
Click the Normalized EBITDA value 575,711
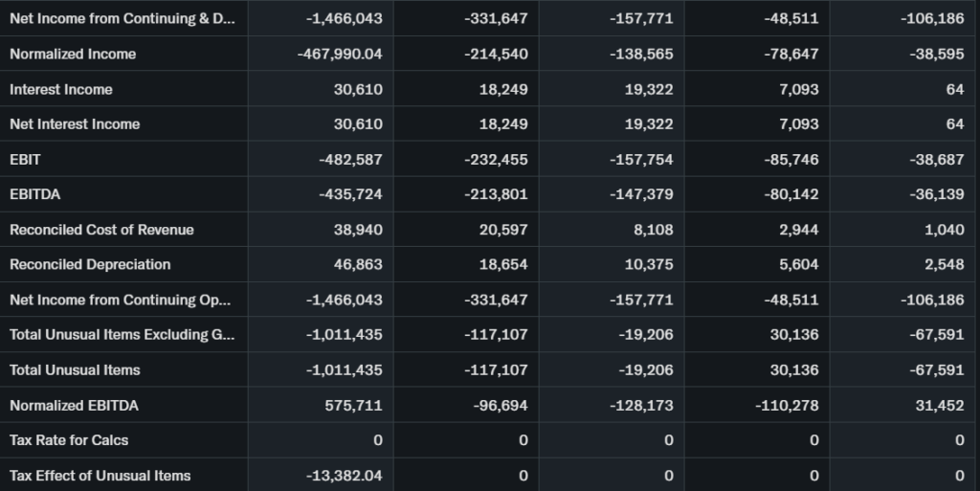click(356, 405)
